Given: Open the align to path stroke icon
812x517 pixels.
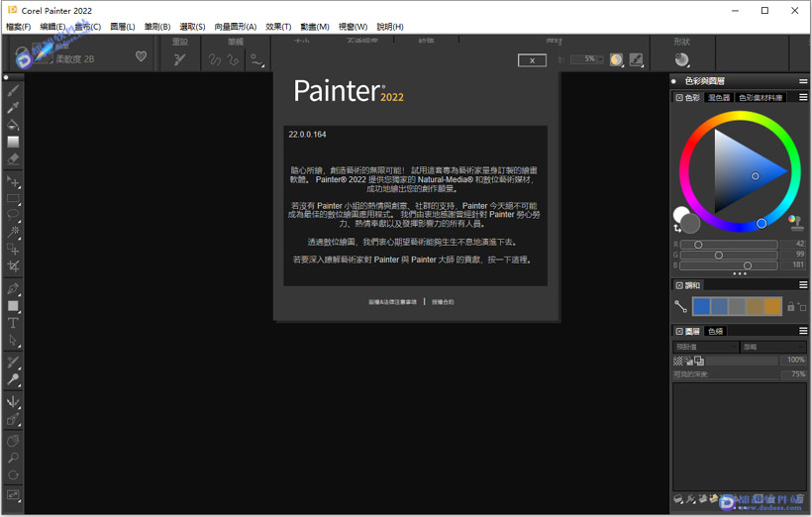Looking at the screenshot, I should tap(256, 60).
